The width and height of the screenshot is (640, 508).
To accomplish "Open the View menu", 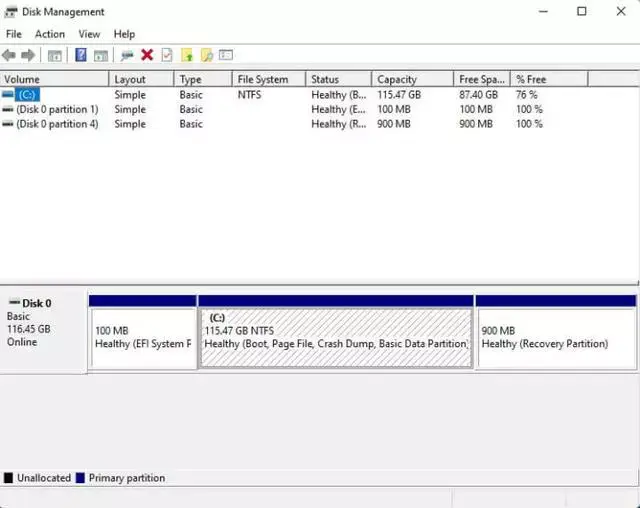I will click(x=89, y=34).
